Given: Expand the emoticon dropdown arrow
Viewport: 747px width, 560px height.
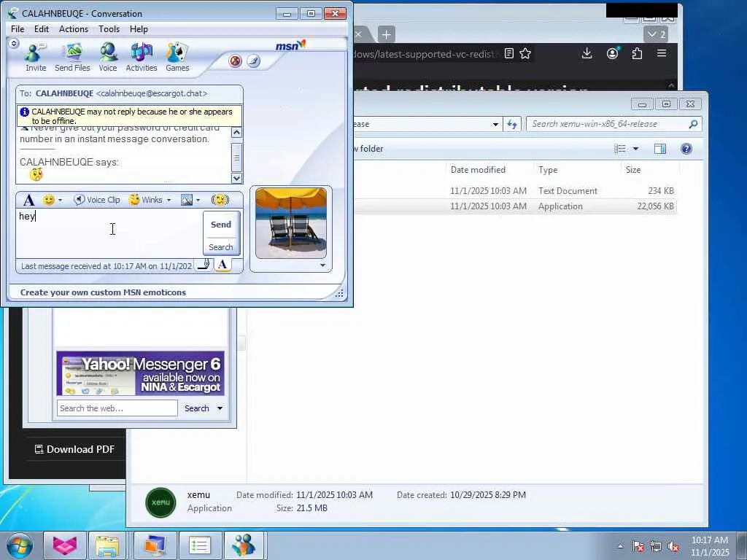Looking at the screenshot, I should pos(60,201).
